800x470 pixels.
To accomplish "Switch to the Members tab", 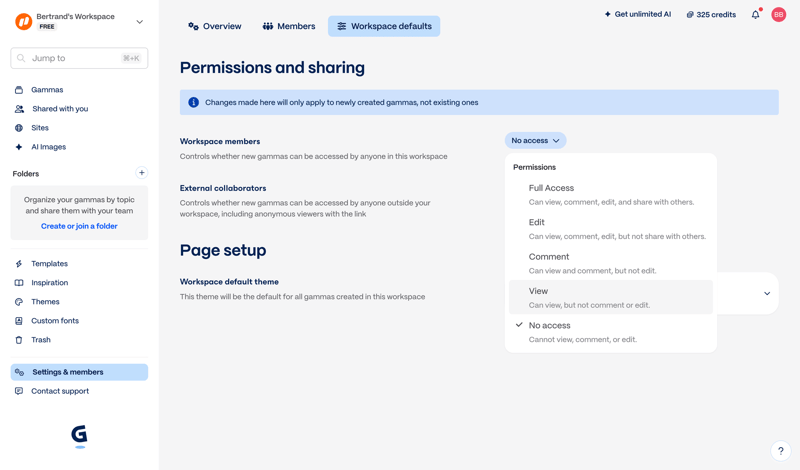I will [289, 26].
